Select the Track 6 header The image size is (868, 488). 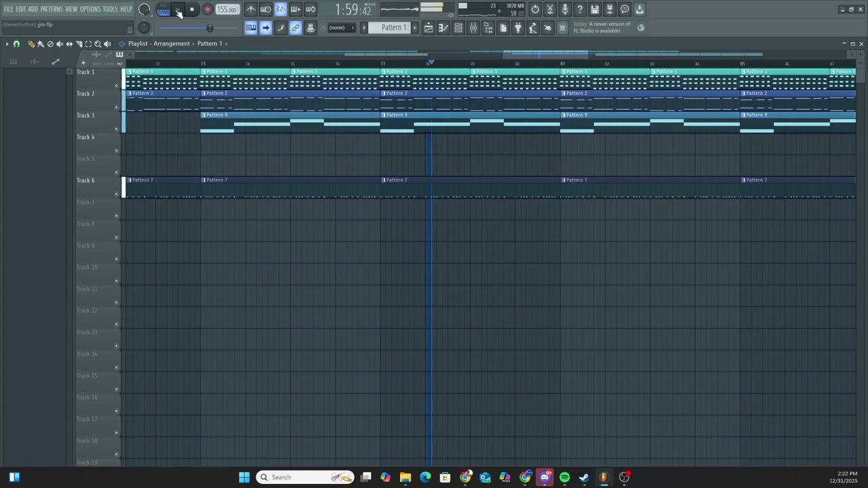[x=98, y=186]
